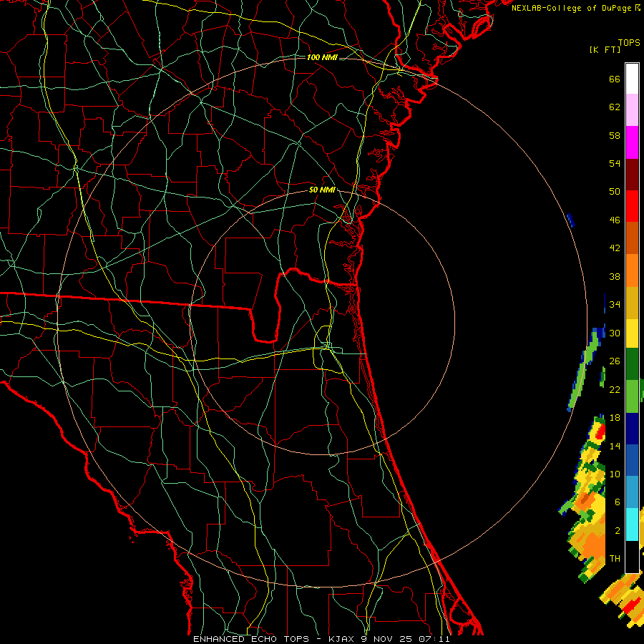Viewport: 644px width, 644px height.
Task: Click the dark maroon legend swatch
Action: (x=632, y=174)
